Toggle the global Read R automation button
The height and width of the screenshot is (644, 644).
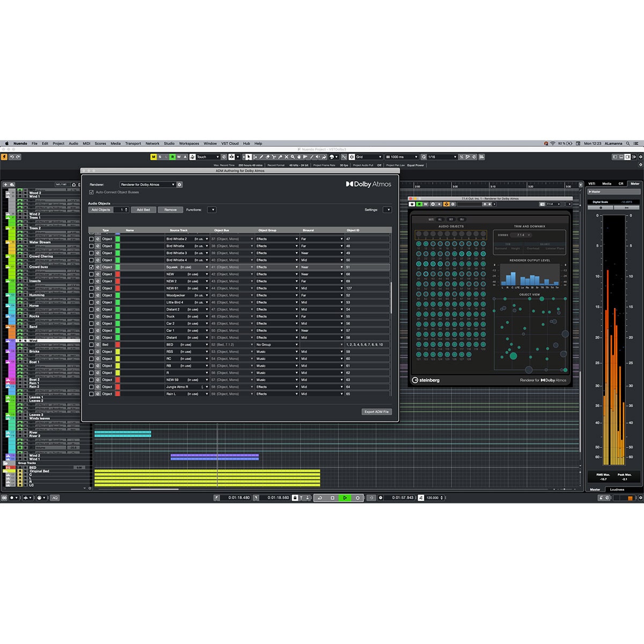pyautogui.click(x=172, y=157)
